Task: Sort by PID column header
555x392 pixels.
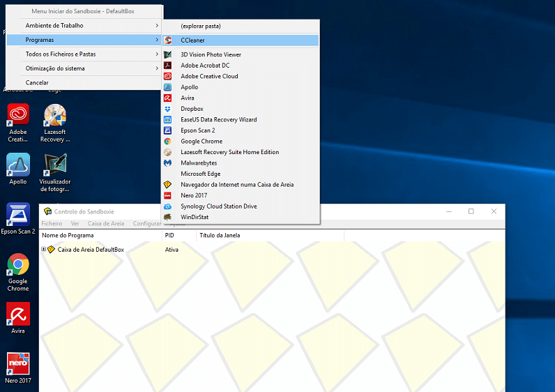Action: pos(179,235)
